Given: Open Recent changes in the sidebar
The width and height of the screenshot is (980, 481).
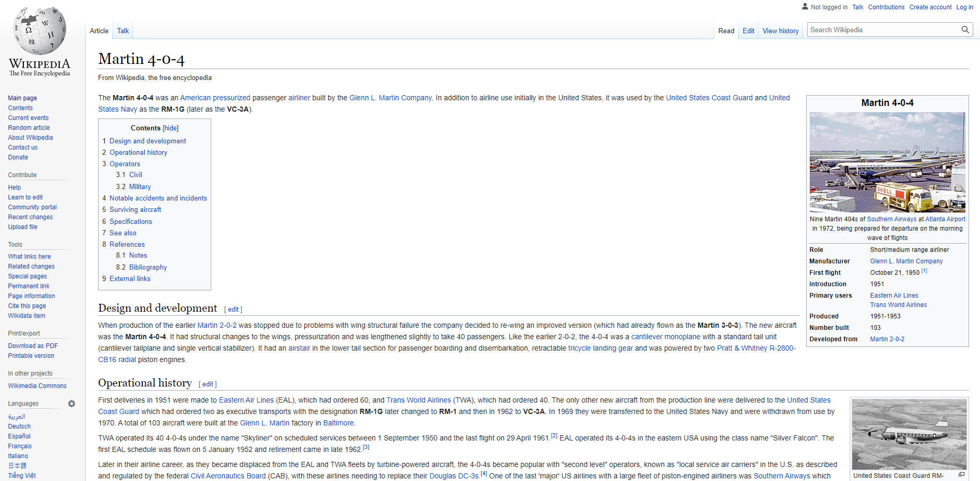Looking at the screenshot, I should point(31,217).
